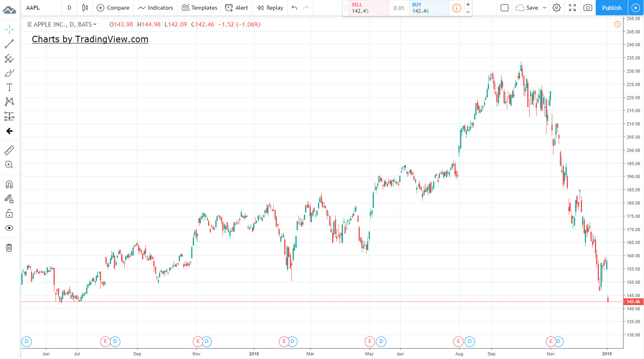The width and height of the screenshot is (644, 359).
Task: Toggle magnet mode for drawings
Action: click(9, 185)
